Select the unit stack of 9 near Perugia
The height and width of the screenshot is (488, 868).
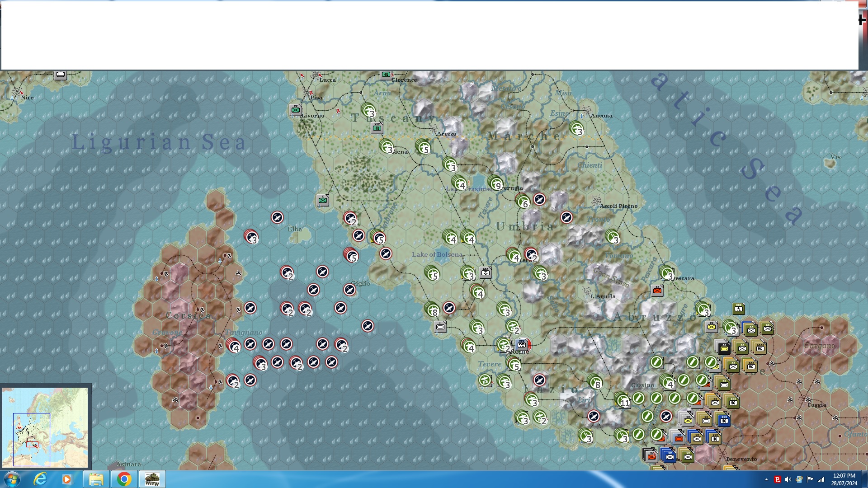click(x=495, y=183)
